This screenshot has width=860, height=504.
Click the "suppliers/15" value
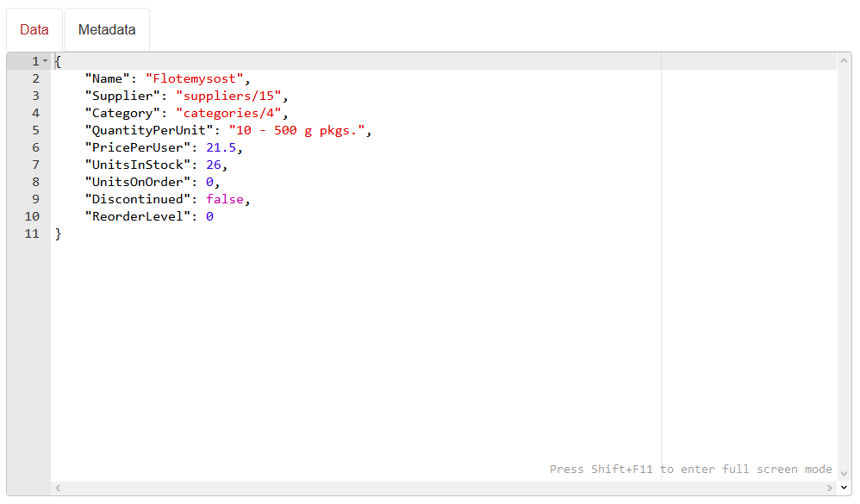click(228, 96)
